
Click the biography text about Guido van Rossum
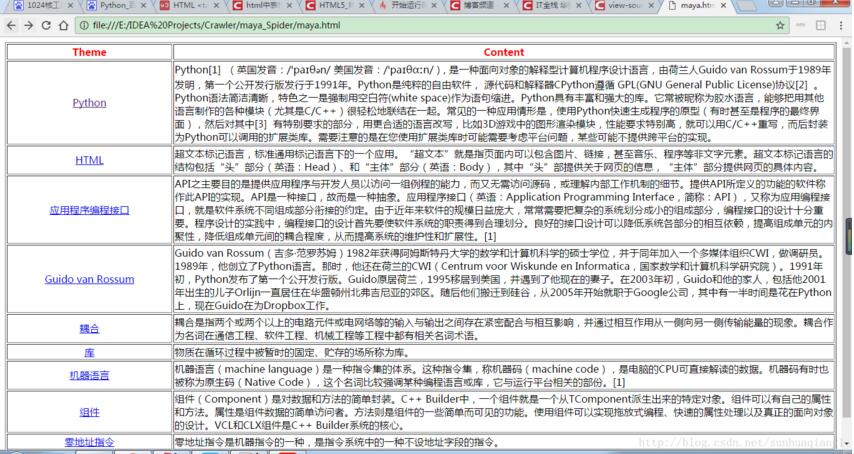pyautogui.click(x=504, y=279)
